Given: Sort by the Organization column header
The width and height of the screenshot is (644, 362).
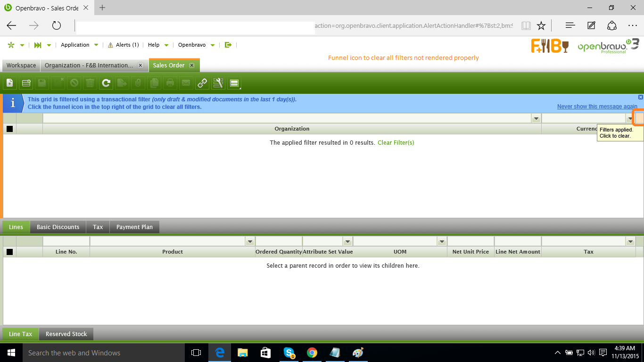Looking at the screenshot, I should (292, 129).
